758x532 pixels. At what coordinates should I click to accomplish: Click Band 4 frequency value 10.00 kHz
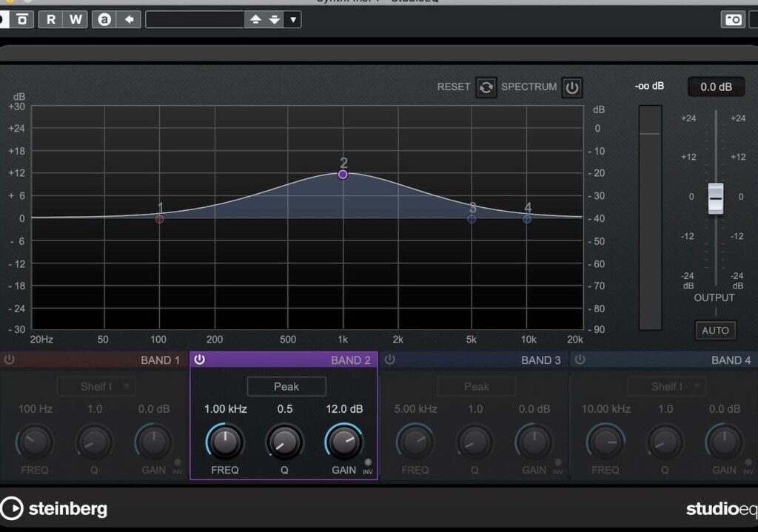[606, 408]
